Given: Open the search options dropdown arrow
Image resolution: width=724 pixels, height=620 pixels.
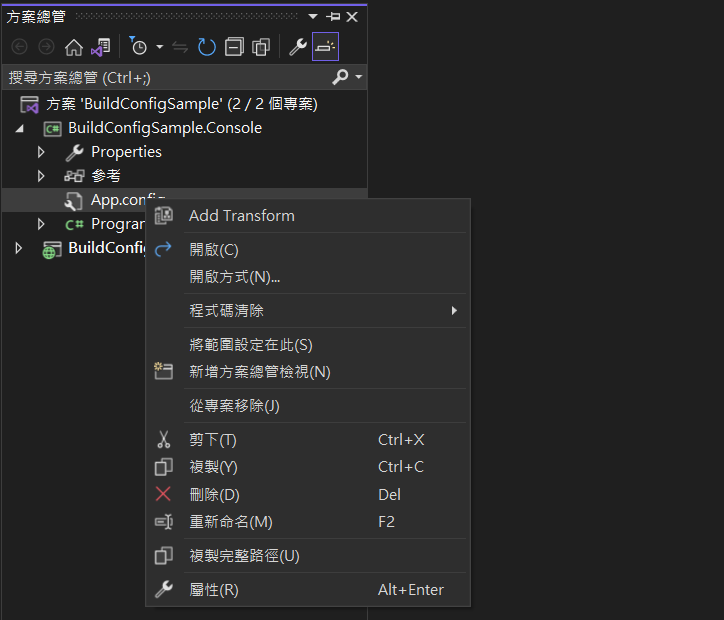Looking at the screenshot, I should tap(359, 77).
